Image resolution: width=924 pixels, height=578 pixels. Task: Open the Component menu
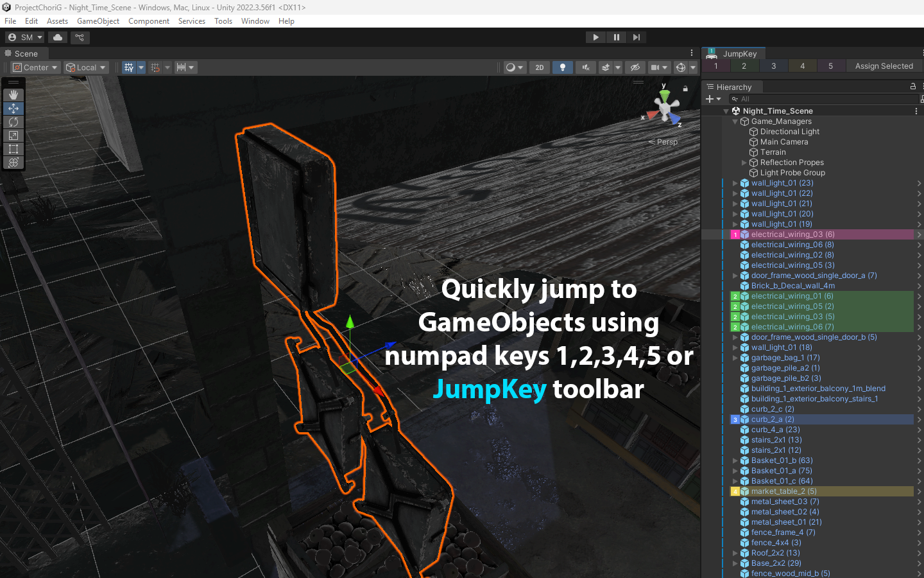tap(149, 21)
